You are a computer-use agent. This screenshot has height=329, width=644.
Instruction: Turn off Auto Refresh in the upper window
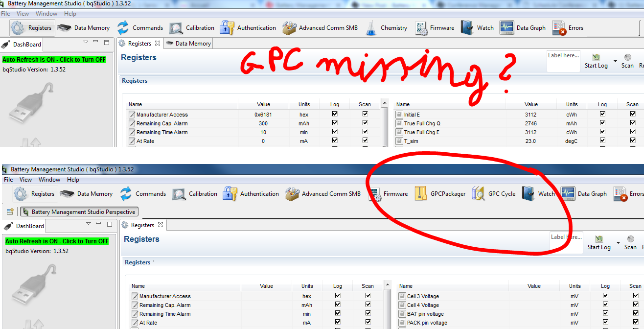tap(54, 60)
